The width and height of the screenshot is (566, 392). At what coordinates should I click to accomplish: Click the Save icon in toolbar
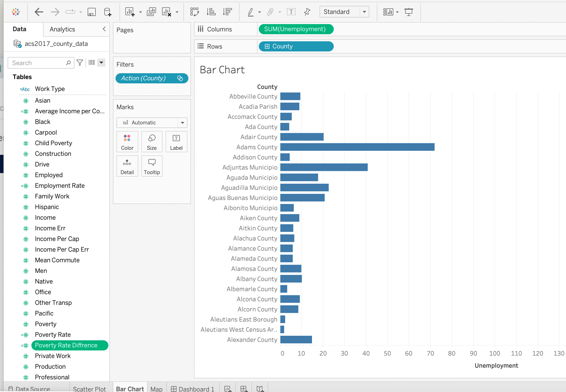click(91, 12)
